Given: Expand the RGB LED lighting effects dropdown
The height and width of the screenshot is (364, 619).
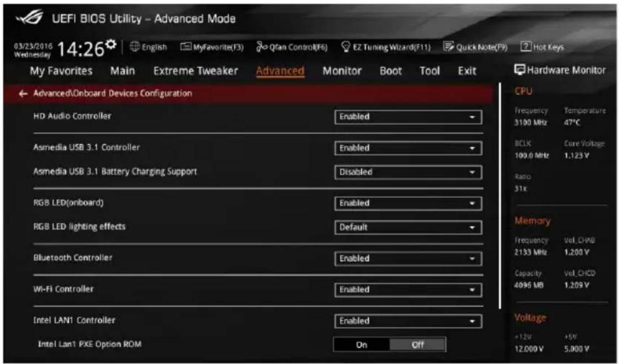Looking at the screenshot, I should coord(408,228).
